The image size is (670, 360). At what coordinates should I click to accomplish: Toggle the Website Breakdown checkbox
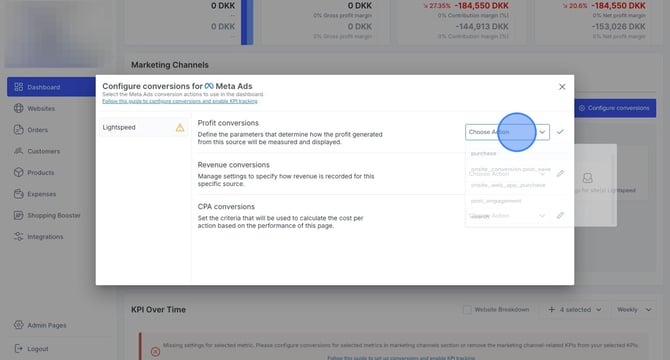tap(467, 310)
